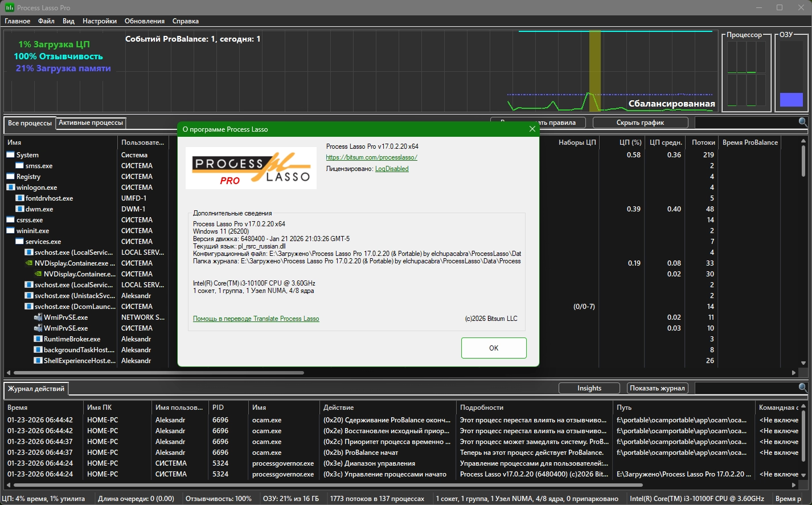Click the smss.exe process icon
Screen dimensions: 812x505
(x=19, y=165)
